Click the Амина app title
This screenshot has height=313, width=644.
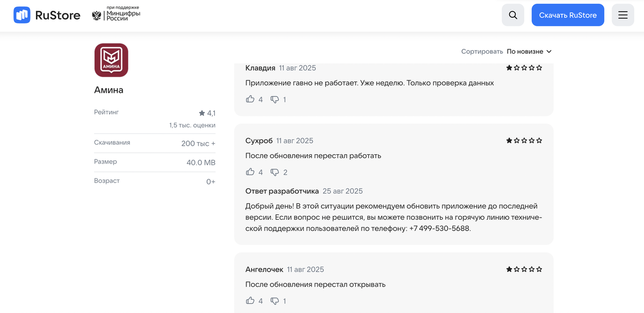click(108, 90)
